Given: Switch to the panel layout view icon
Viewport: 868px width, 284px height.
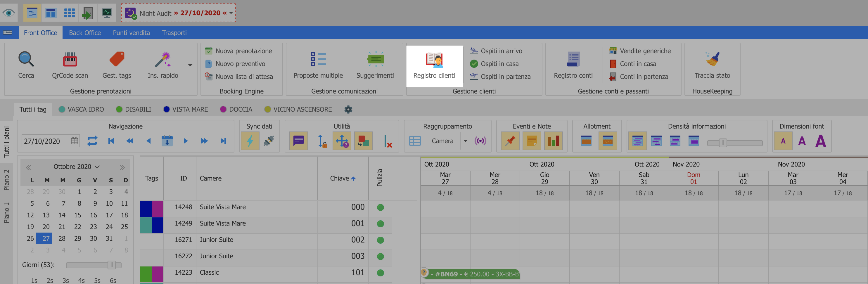Looking at the screenshot, I should 51,13.
